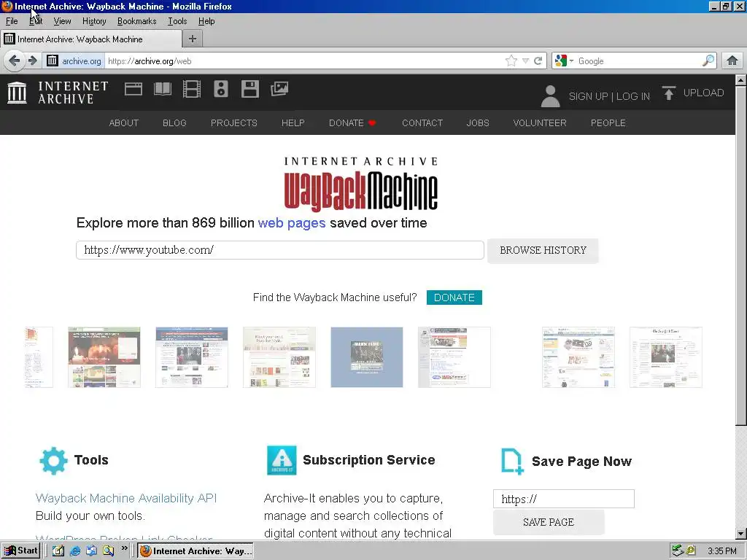Click the BROWSE HISTORY button
The image size is (747, 560).
point(543,251)
